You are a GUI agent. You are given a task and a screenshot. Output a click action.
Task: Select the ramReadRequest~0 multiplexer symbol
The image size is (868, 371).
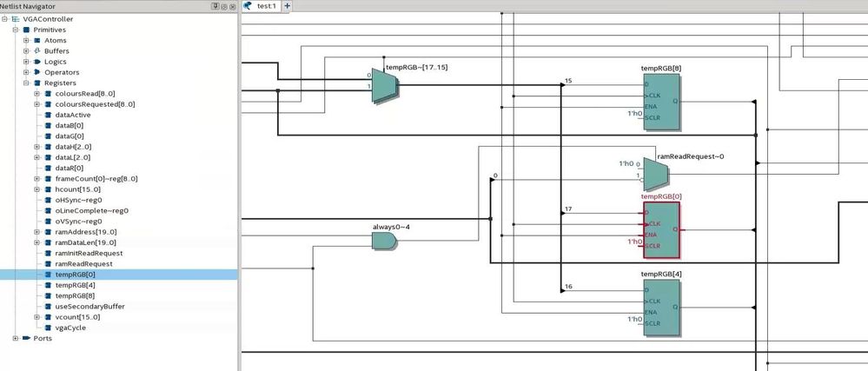(x=655, y=173)
